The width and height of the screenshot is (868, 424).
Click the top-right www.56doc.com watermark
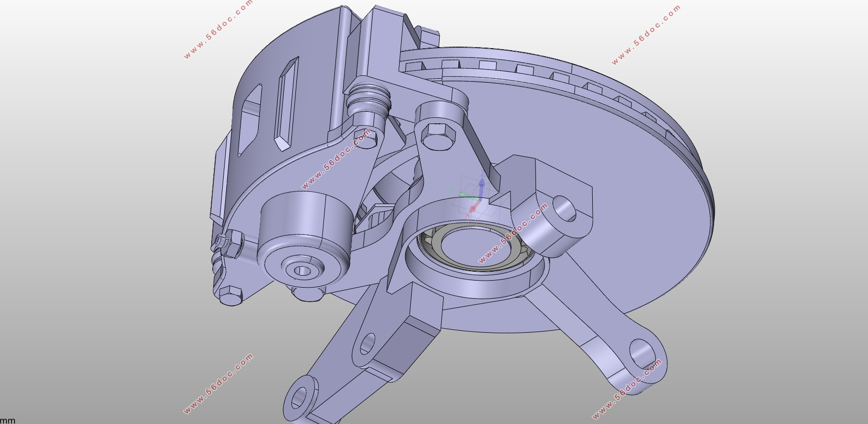pyautogui.click(x=646, y=35)
